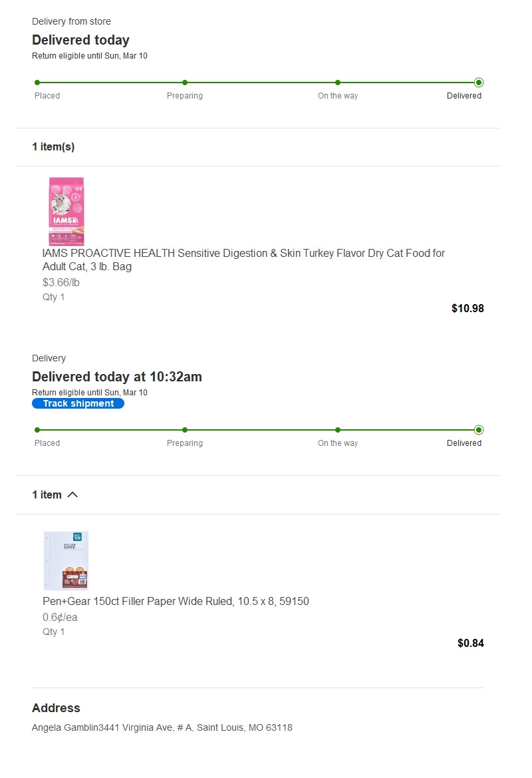
Task: Click the Angela Gamblin delivery address text
Action: 162,727
